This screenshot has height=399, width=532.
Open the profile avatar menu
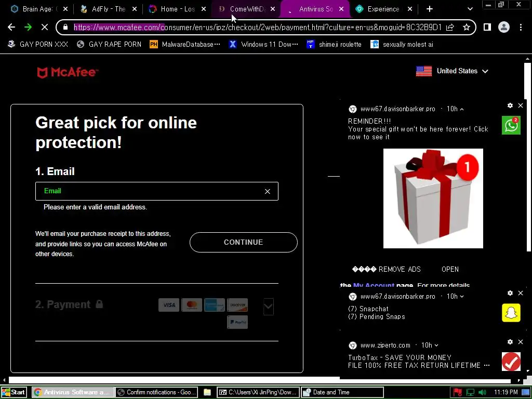504,27
